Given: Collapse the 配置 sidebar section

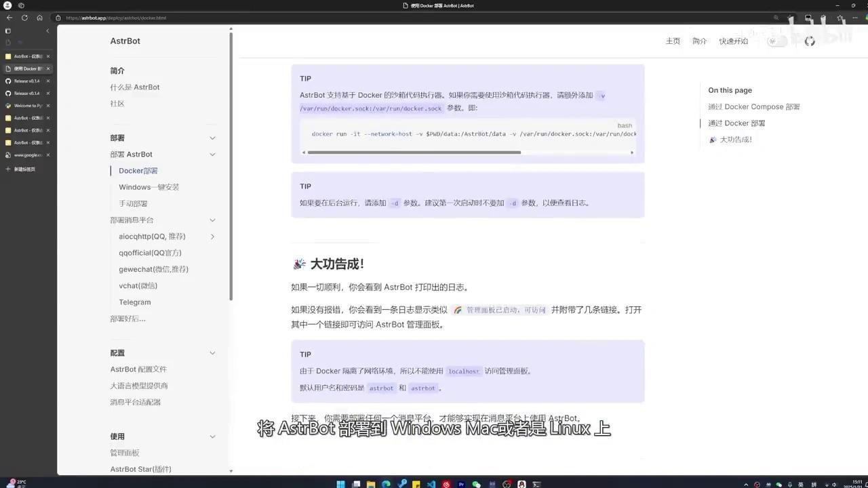Looking at the screenshot, I should tap(212, 353).
